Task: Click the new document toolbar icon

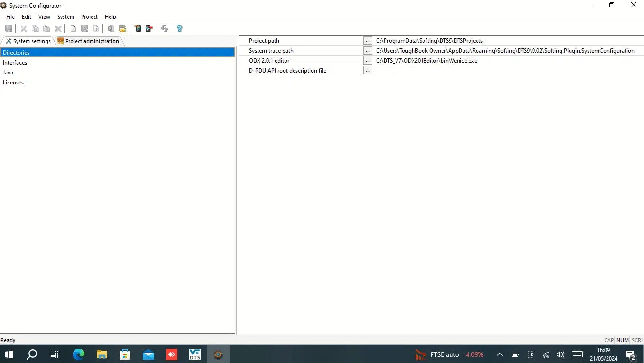Action: click(x=73, y=28)
